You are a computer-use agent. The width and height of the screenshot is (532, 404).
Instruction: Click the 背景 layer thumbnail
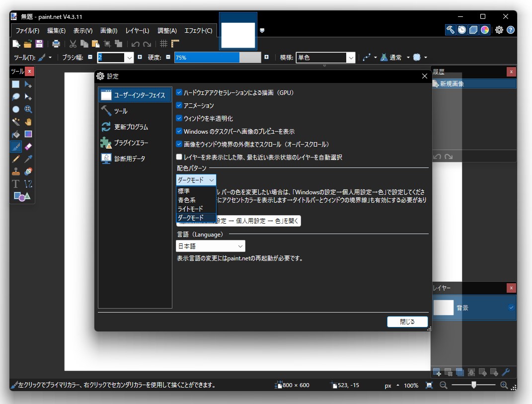coord(443,307)
